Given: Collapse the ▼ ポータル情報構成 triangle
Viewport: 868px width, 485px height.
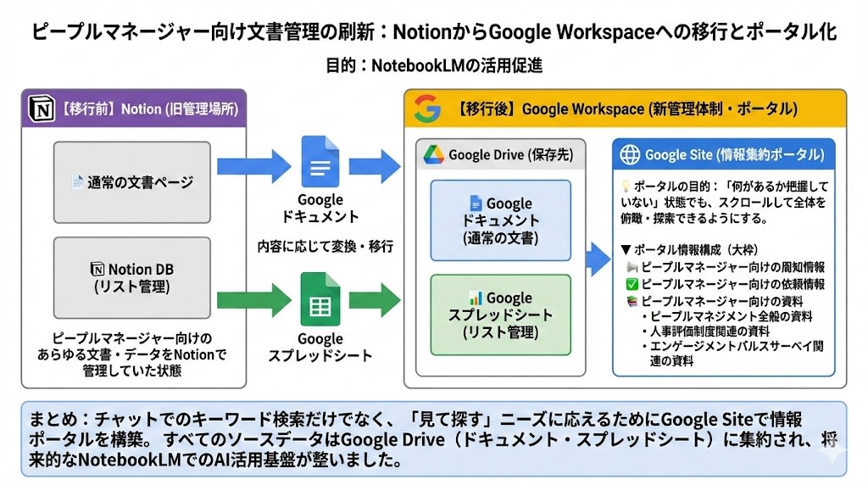Looking at the screenshot, I should click(x=626, y=249).
